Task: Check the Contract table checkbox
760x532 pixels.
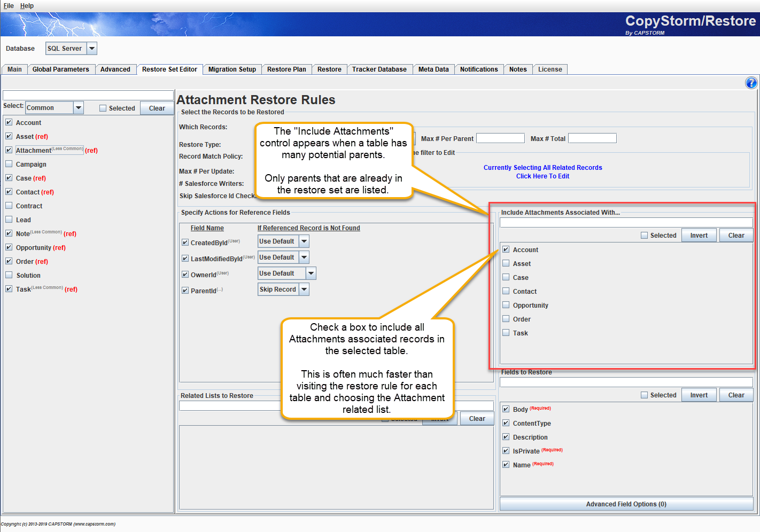Action: (9, 206)
